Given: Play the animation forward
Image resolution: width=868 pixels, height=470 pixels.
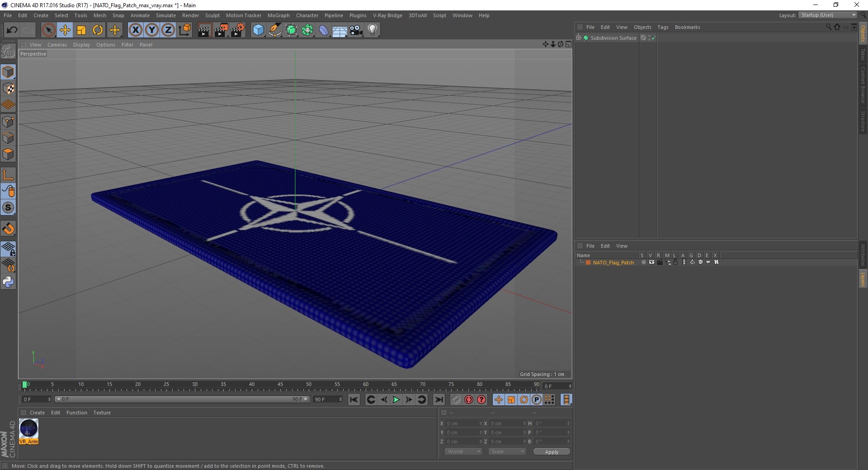Looking at the screenshot, I should click(396, 399).
